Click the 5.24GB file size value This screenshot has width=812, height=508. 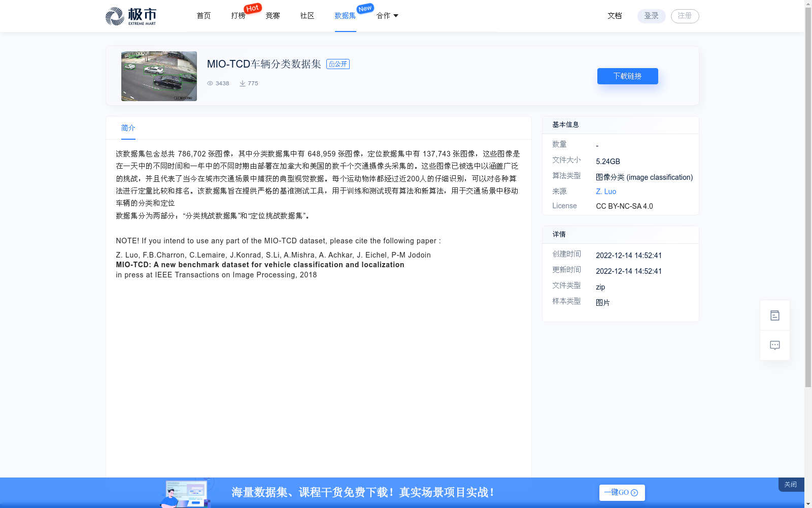click(608, 162)
